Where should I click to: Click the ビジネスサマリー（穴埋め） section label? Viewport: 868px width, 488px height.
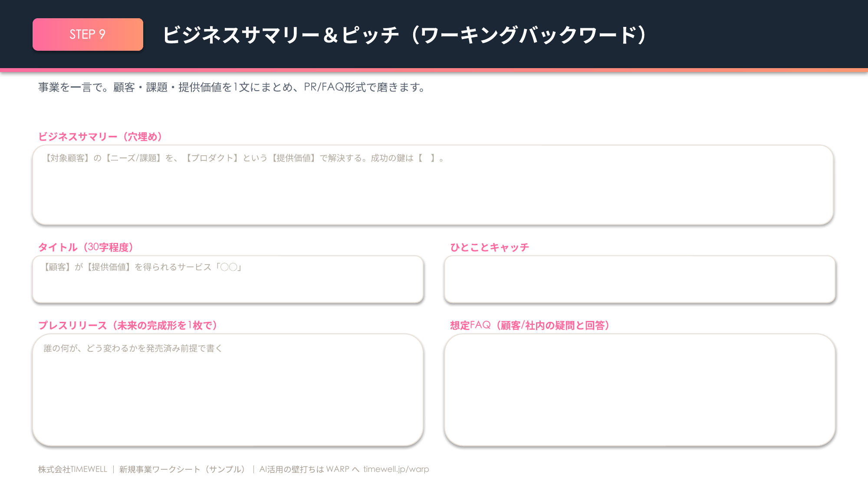(100, 137)
